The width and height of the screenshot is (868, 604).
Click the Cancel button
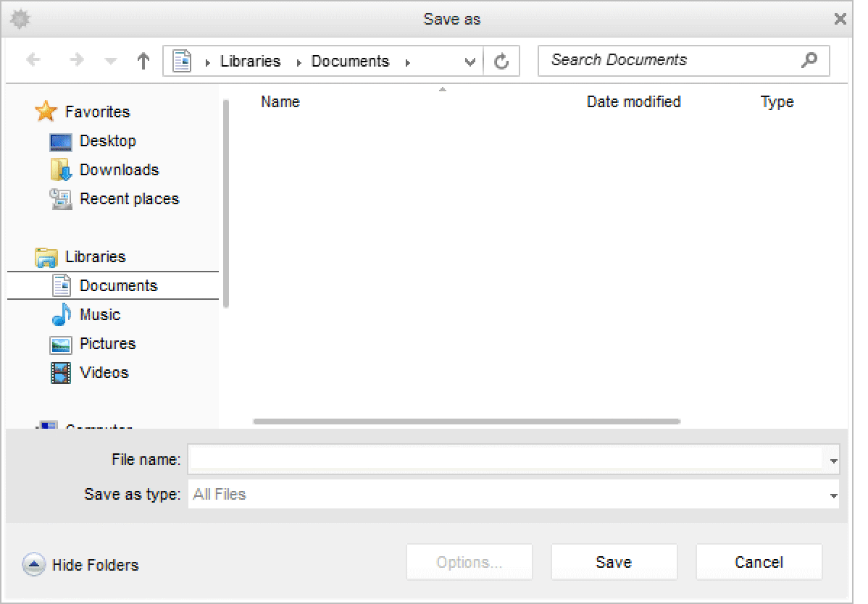[759, 563]
